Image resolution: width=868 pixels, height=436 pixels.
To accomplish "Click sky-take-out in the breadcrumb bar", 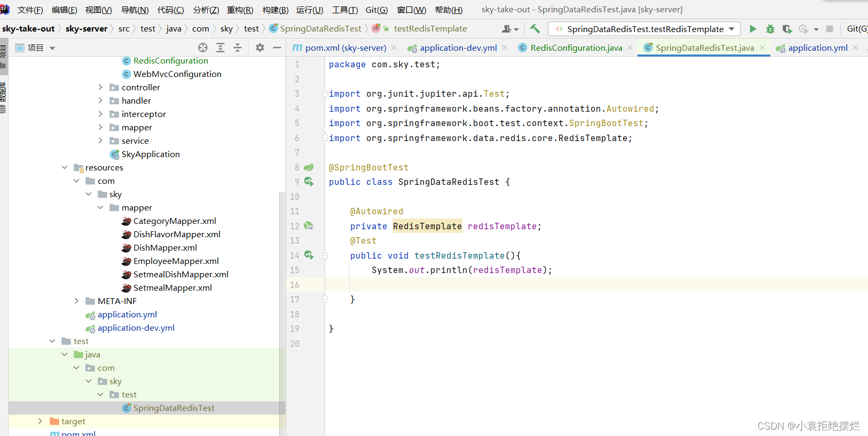I will tap(28, 29).
